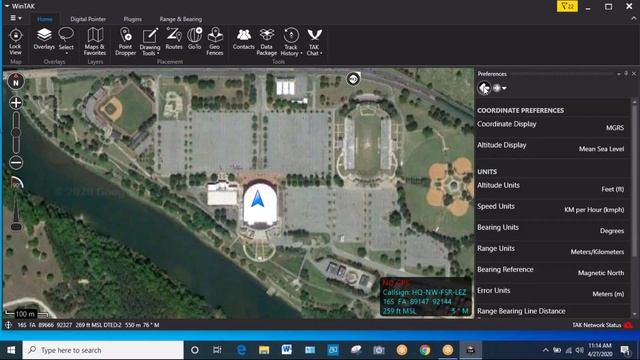This screenshot has height=360, width=640.
Task: Click the Callsign HQ-NW-FSR-LEZ info box
Action: click(425, 298)
